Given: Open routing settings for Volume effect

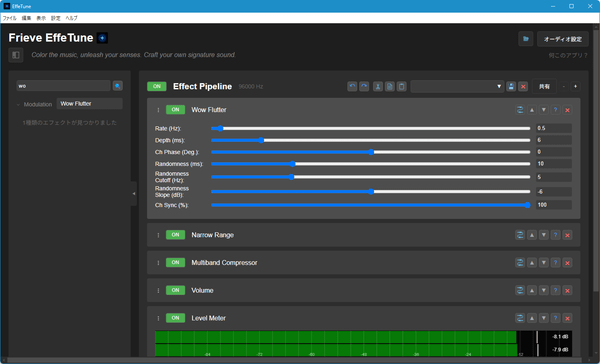Looking at the screenshot, I should tap(520, 291).
